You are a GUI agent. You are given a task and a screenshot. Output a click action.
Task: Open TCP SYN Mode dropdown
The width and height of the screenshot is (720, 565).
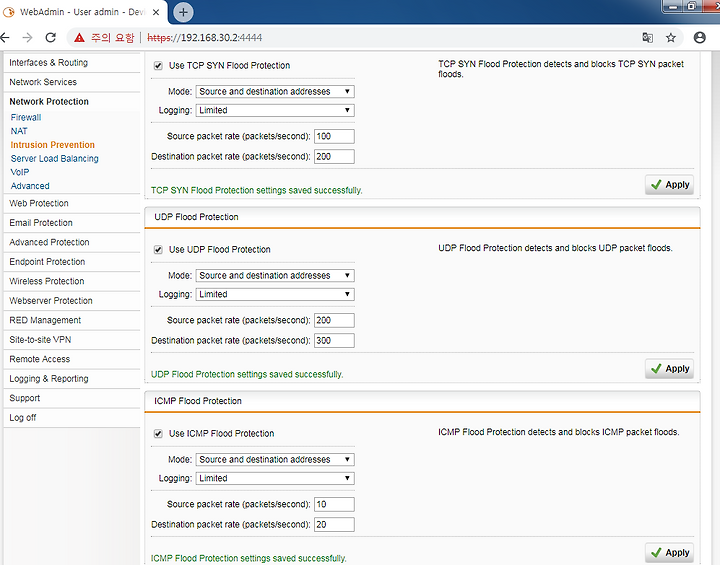tap(275, 91)
